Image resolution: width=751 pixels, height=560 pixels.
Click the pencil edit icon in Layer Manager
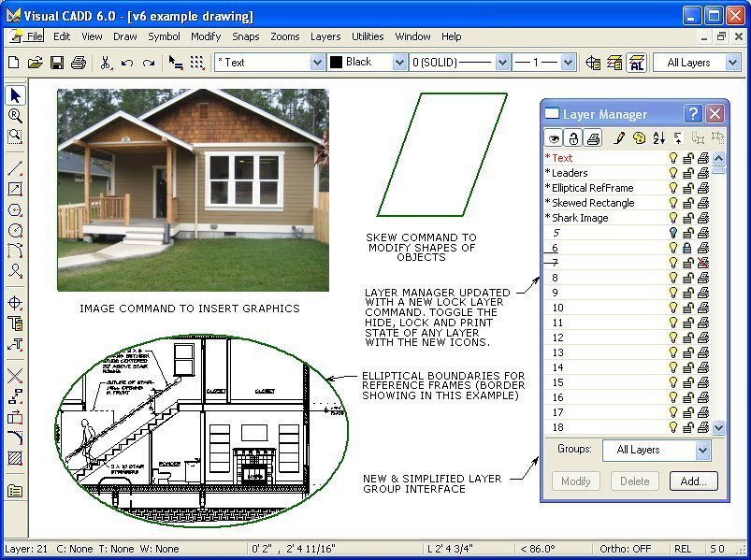point(619,138)
